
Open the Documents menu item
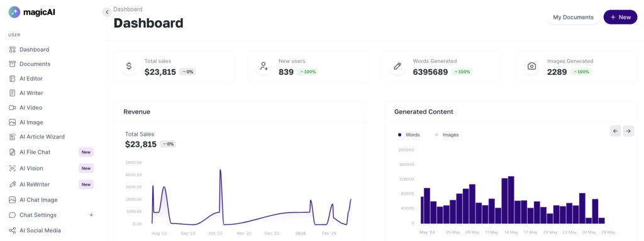click(35, 64)
